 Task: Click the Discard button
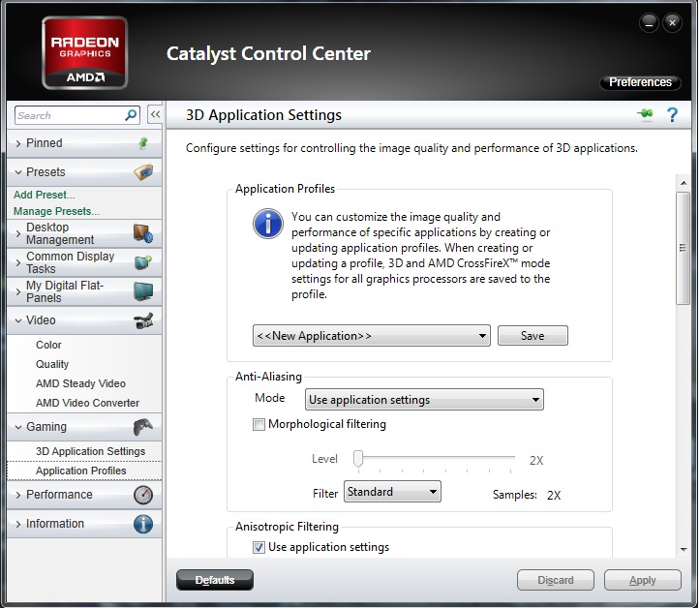556,580
